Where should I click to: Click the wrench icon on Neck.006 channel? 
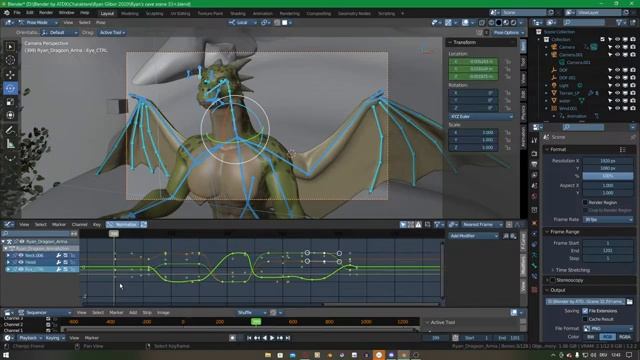click(59, 255)
